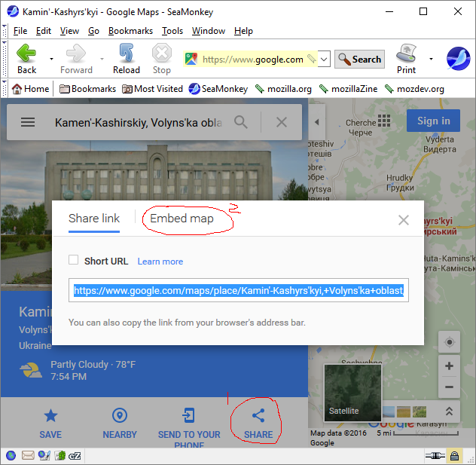Switch to the Share link tab
This screenshot has height=465, width=476.
click(94, 219)
